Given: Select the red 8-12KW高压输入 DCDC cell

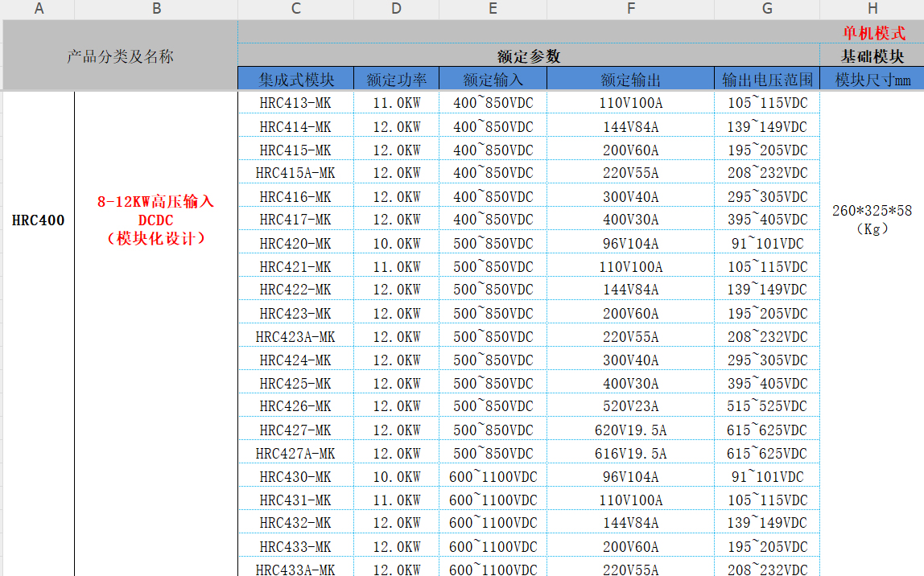Looking at the screenshot, I should click(x=156, y=220).
